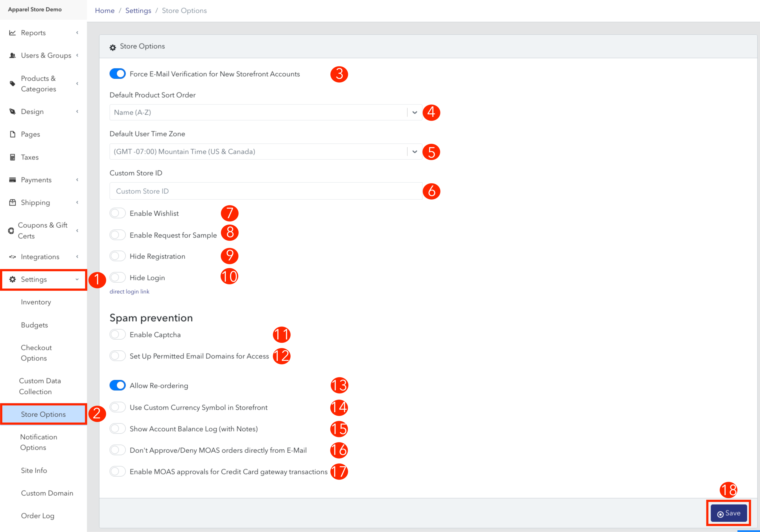Click the Shipping box icon

[x=12, y=202]
